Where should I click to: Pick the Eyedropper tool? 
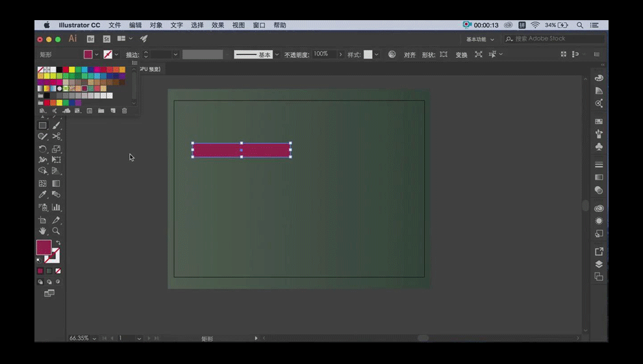click(43, 195)
